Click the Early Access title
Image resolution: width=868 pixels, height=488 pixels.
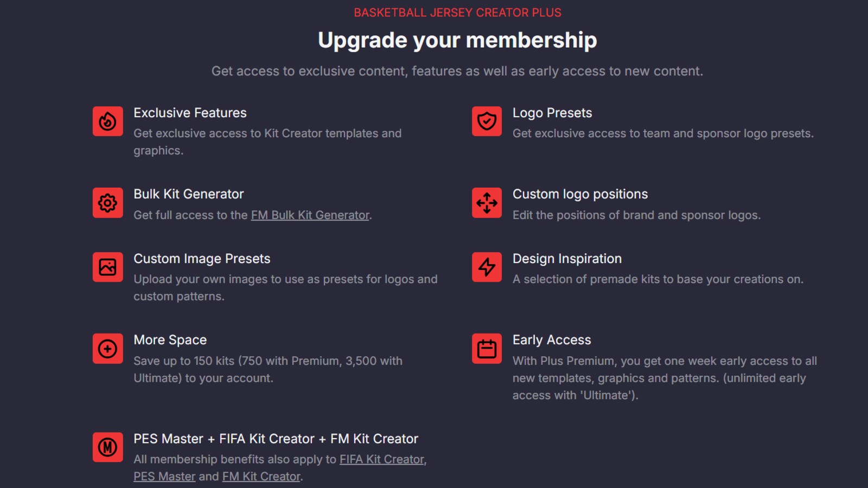pyautogui.click(x=552, y=340)
